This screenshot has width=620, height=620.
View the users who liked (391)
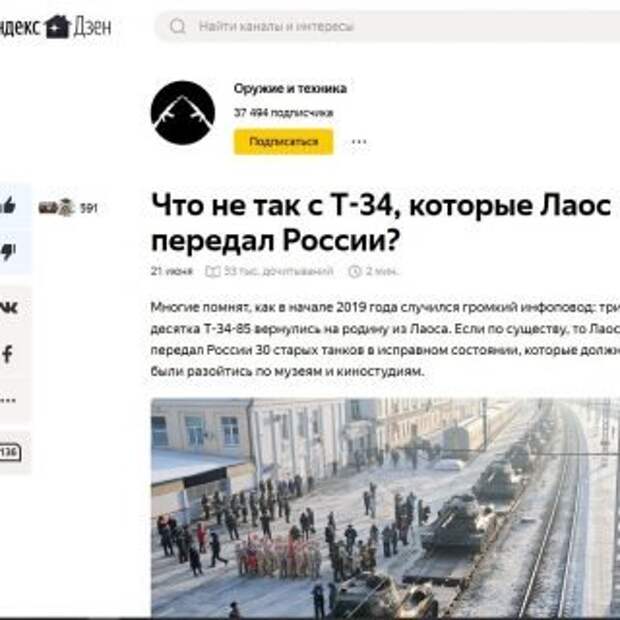[x=68, y=208]
